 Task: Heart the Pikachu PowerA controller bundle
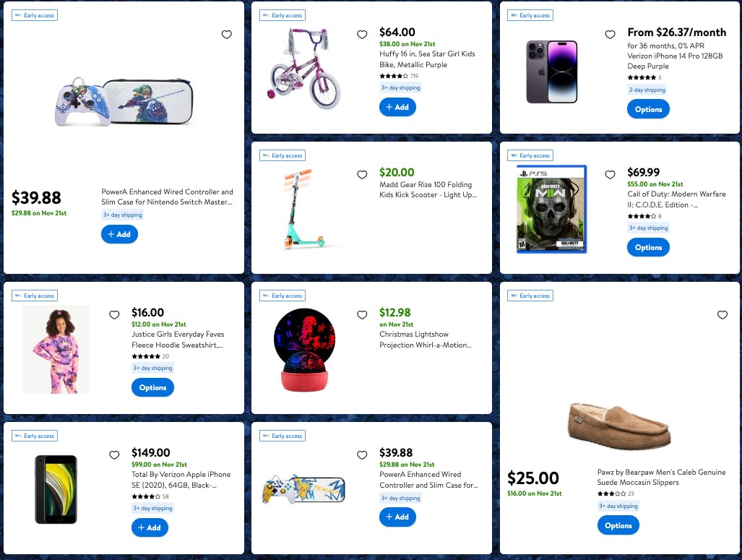(x=362, y=455)
